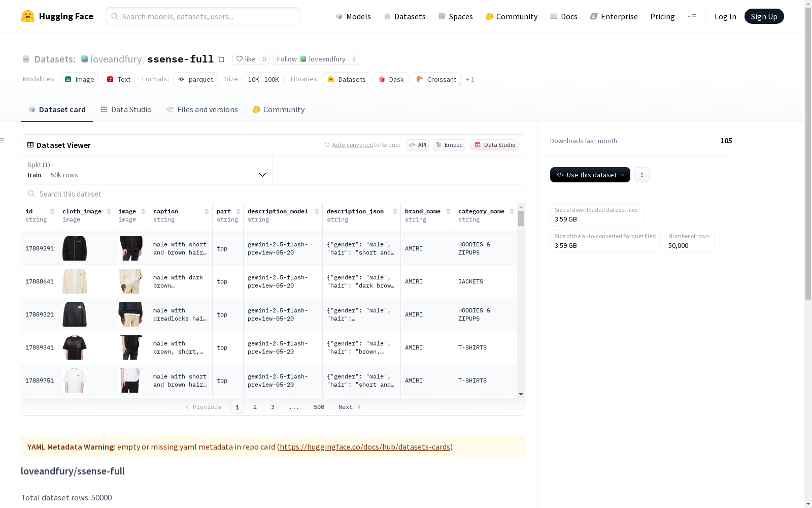812x508 pixels.
Task: Switch to the Dataset card tab
Action: tap(57, 110)
